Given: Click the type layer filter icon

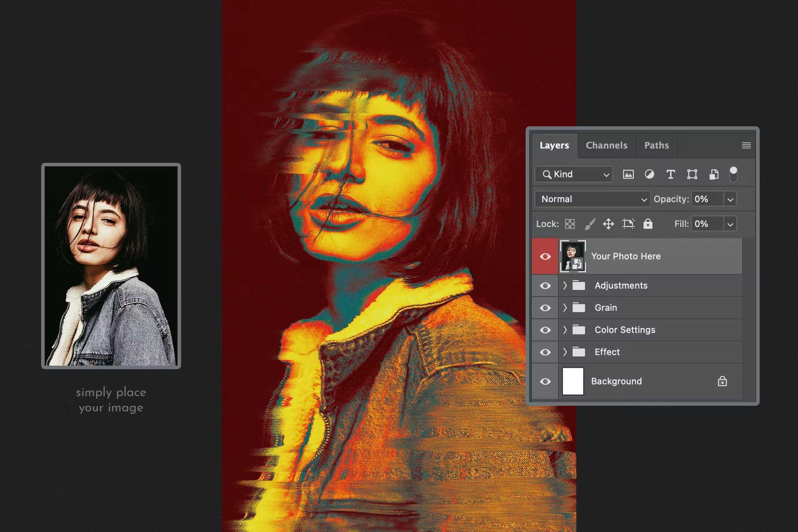Looking at the screenshot, I should point(670,174).
